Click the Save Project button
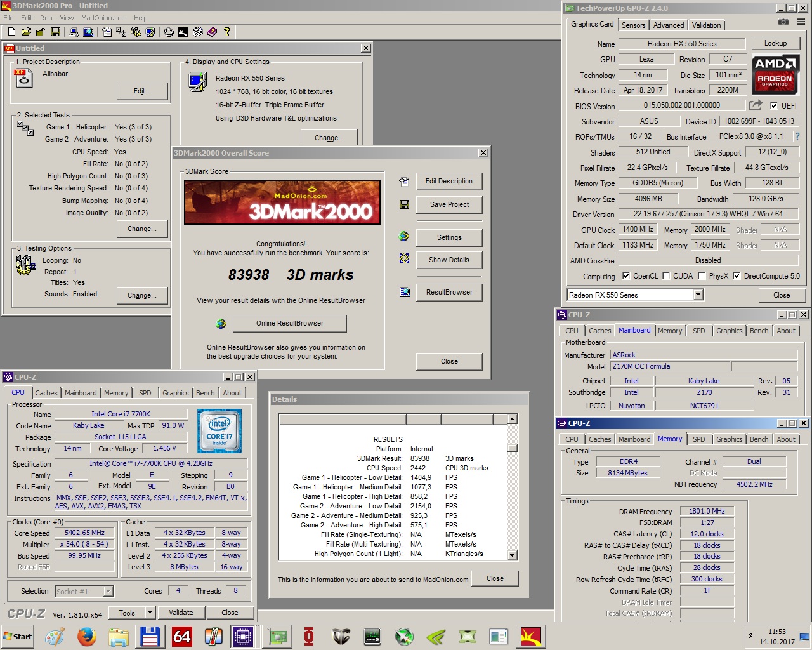812x650 pixels. coord(449,204)
